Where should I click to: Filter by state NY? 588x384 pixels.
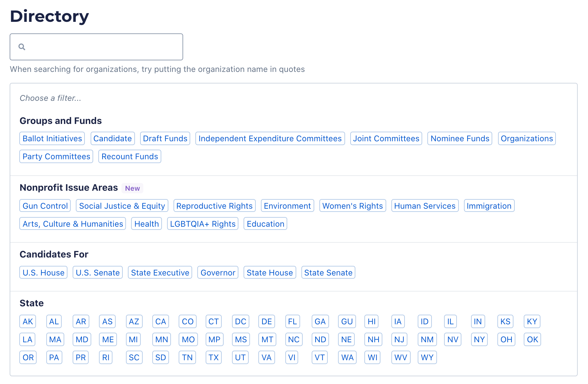click(x=479, y=339)
